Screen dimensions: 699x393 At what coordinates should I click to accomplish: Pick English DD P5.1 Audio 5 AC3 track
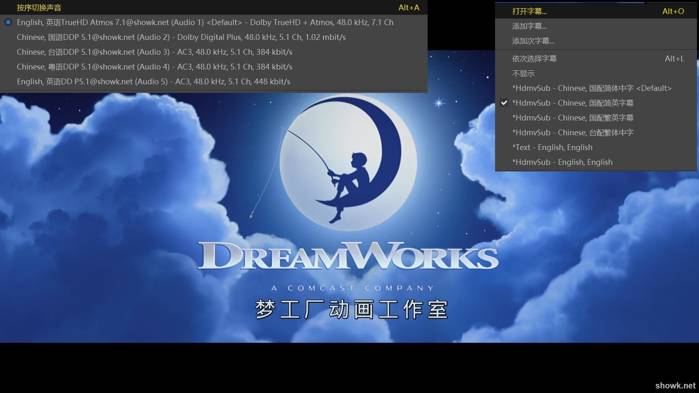pos(214,82)
